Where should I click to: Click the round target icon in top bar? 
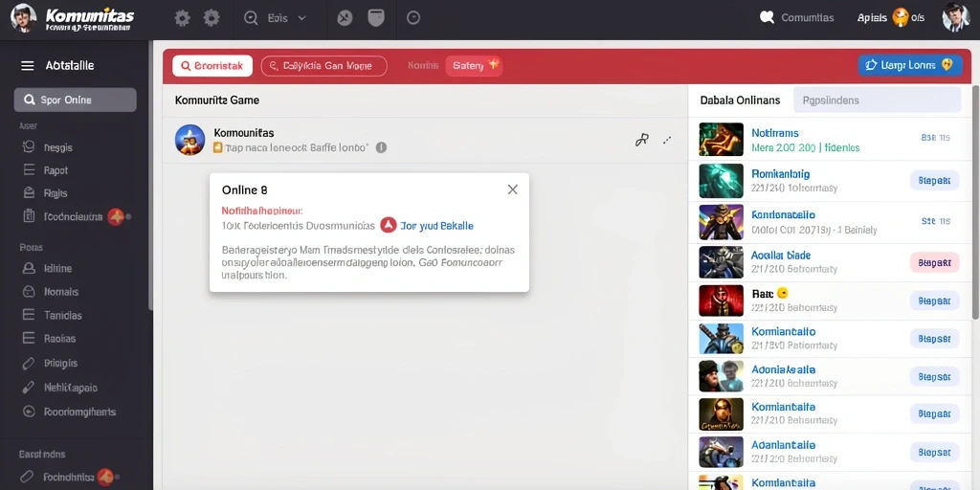413,18
